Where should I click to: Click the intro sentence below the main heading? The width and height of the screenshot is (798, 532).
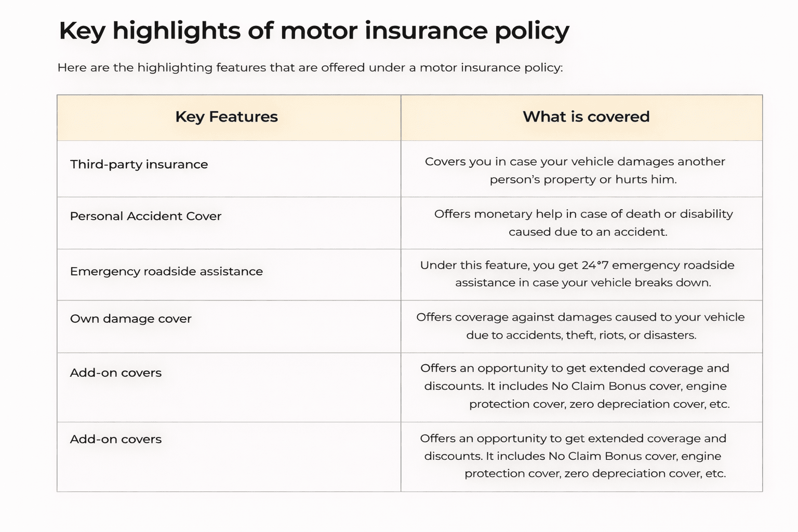310,68
